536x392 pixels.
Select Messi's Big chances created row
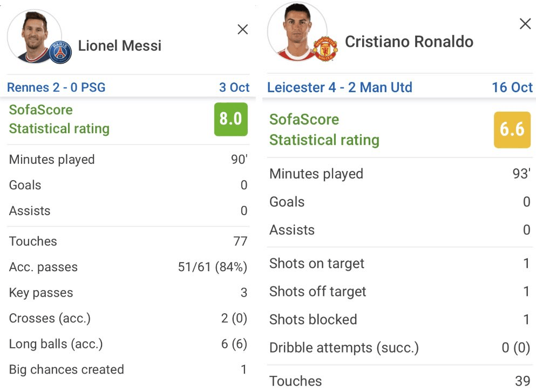coord(128,369)
